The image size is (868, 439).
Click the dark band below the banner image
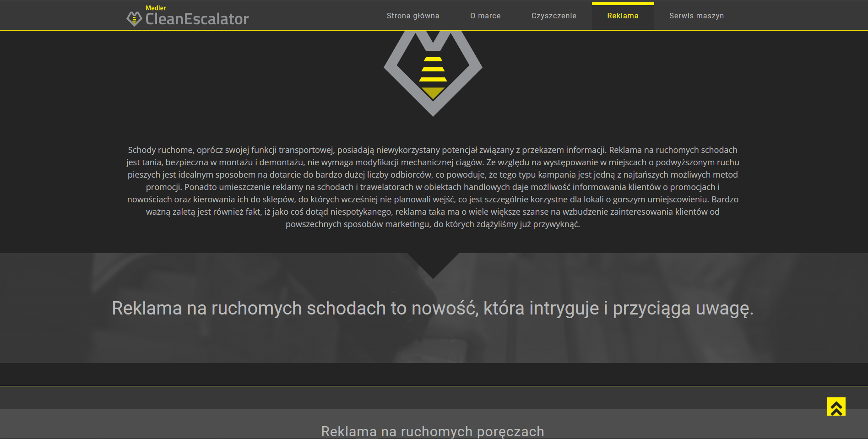[x=433, y=374]
